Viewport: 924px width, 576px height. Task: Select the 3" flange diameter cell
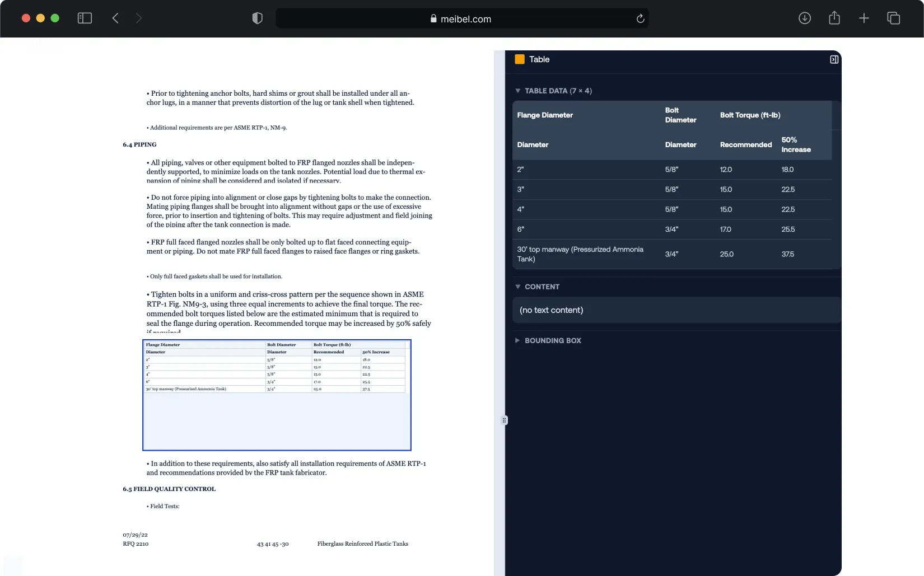point(520,190)
